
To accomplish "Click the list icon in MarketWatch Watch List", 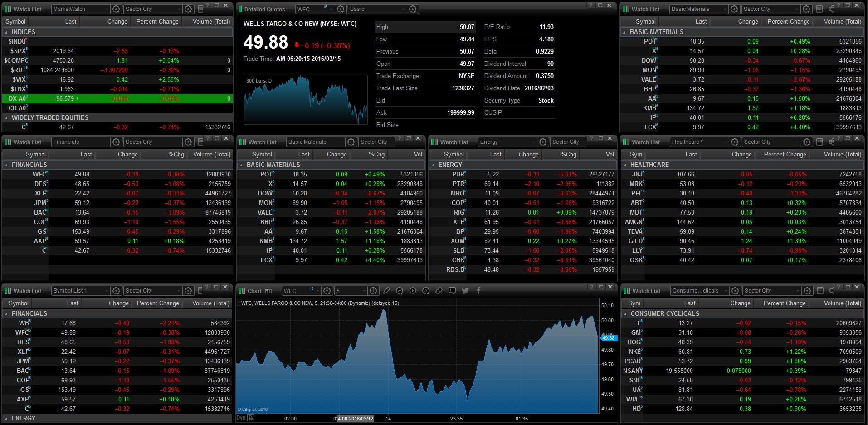I will pos(200,9).
